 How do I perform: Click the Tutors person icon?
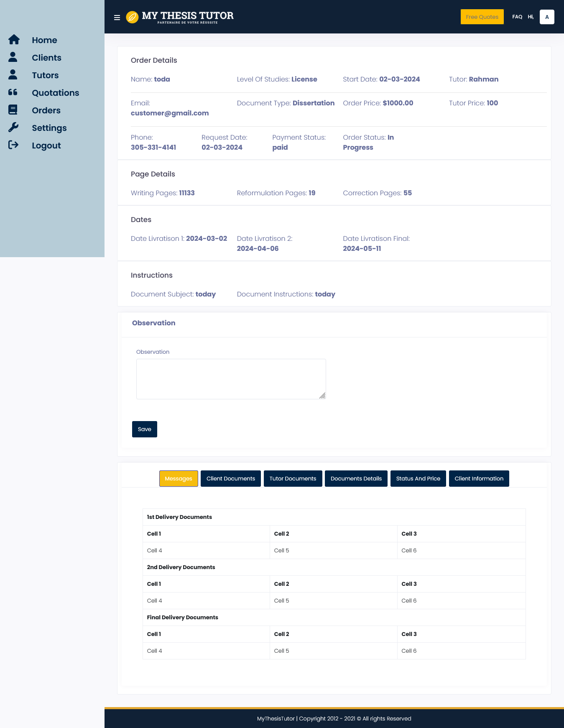click(13, 75)
